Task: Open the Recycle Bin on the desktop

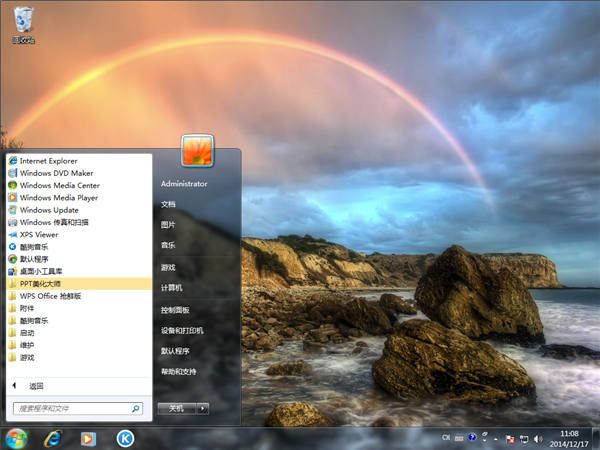Action: click(24, 22)
